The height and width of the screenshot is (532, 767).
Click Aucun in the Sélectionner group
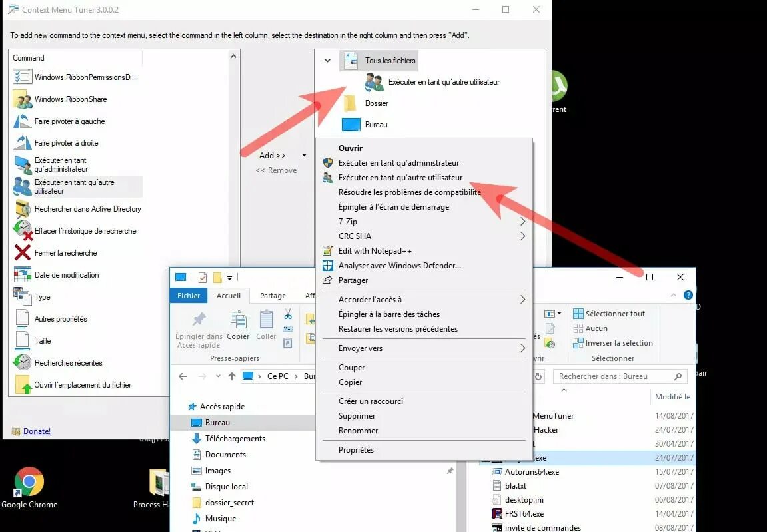coord(590,328)
